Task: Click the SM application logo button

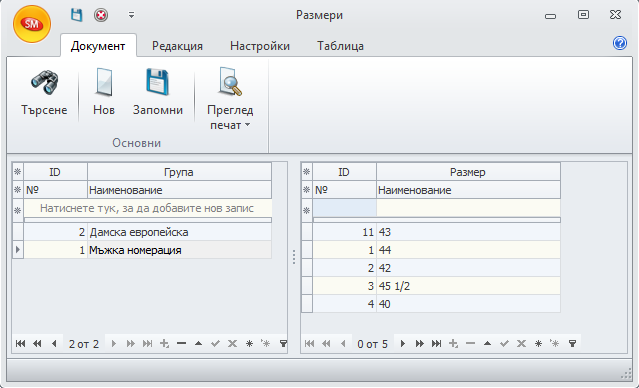Action: pos(32,24)
